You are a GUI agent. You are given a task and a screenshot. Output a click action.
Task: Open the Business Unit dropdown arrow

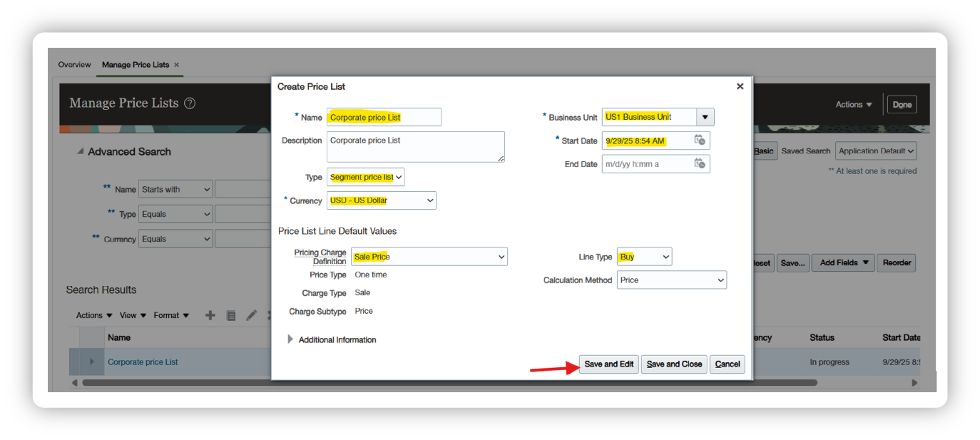(x=705, y=117)
